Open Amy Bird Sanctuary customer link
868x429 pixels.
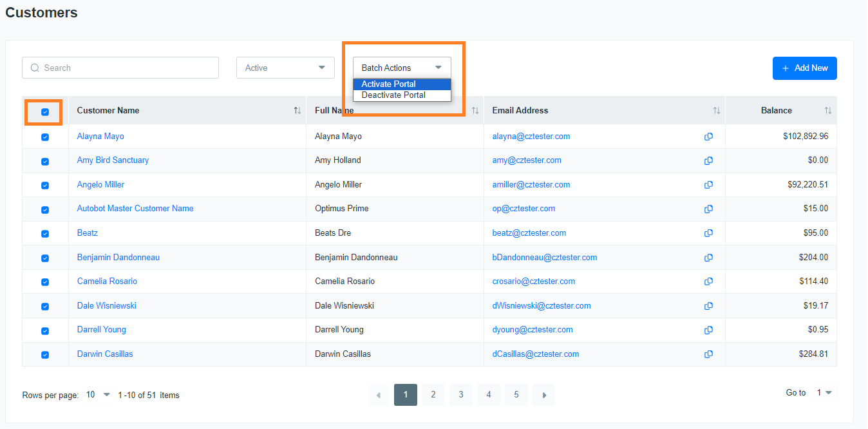[113, 160]
